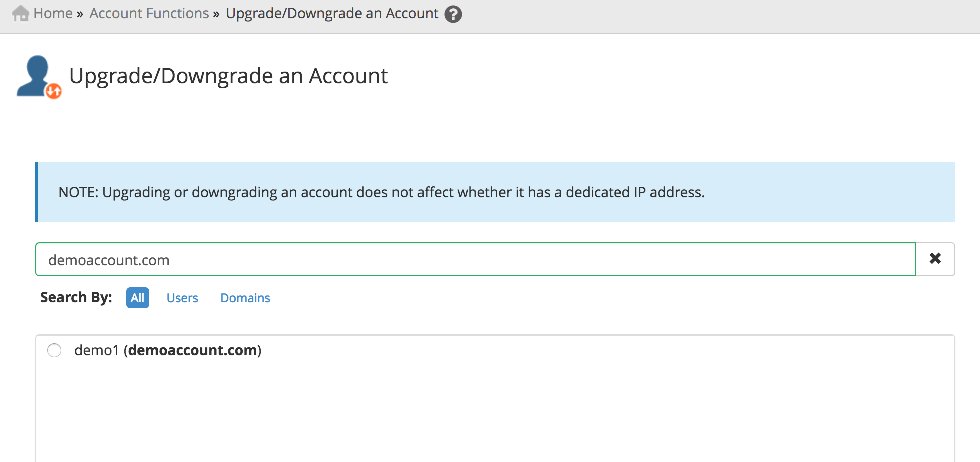Focus the demoaccount.com search field
The image size is (980, 462).
coord(475,259)
